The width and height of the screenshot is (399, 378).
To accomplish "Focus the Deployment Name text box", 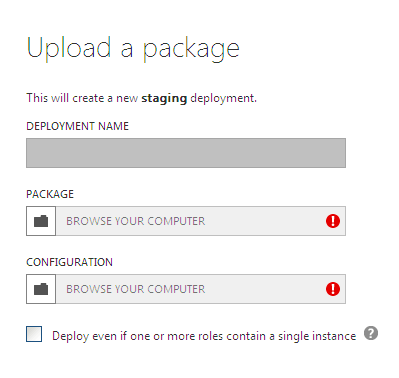I will [186, 153].
